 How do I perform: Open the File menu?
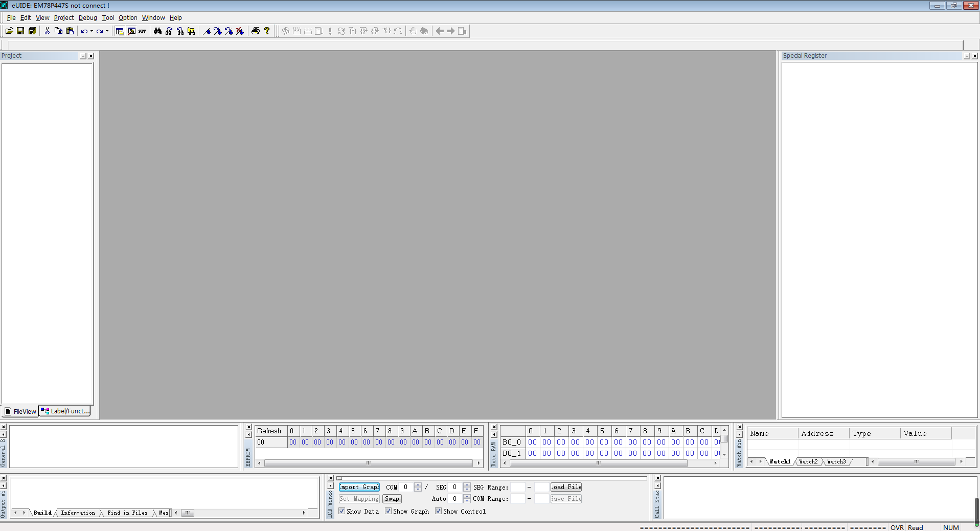[x=11, y=18]
